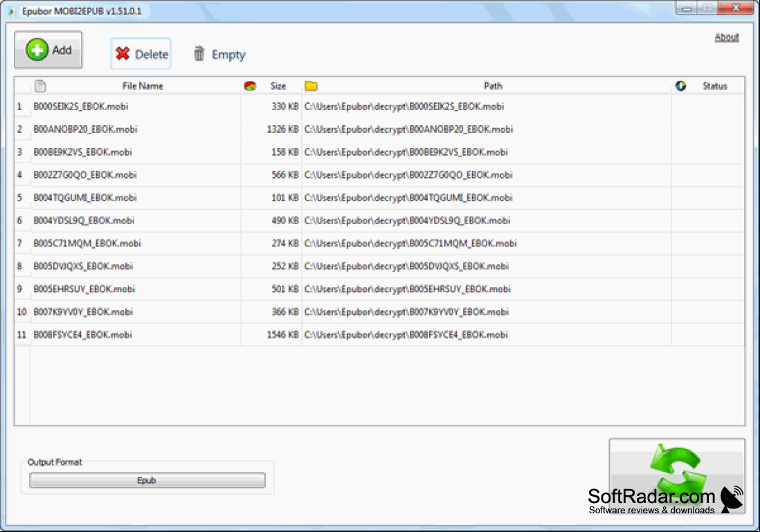Click the pie chart icon in Size header
The height and width of the screenshot is (532, 760).
tap(250, 86)
